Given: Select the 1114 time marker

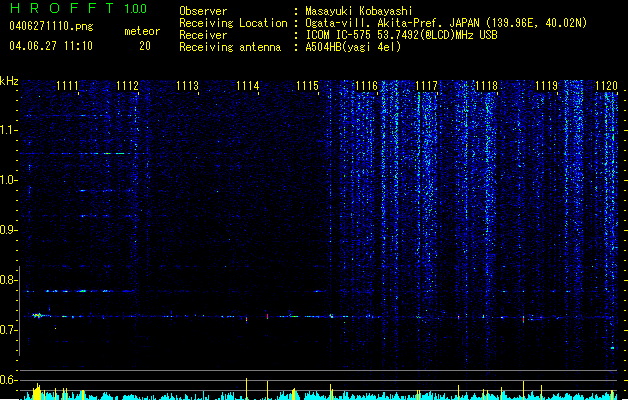Looking at the screenshot, I should (x=248, y=86).
